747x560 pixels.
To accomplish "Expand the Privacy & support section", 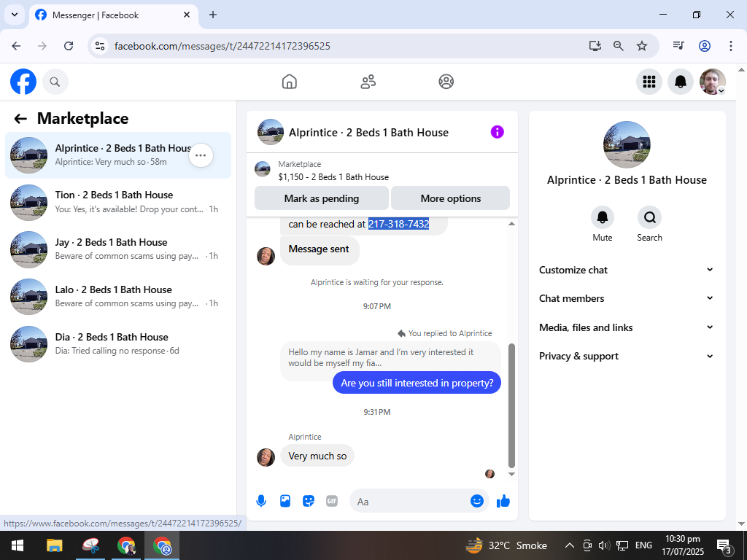I will click(627, 356).
